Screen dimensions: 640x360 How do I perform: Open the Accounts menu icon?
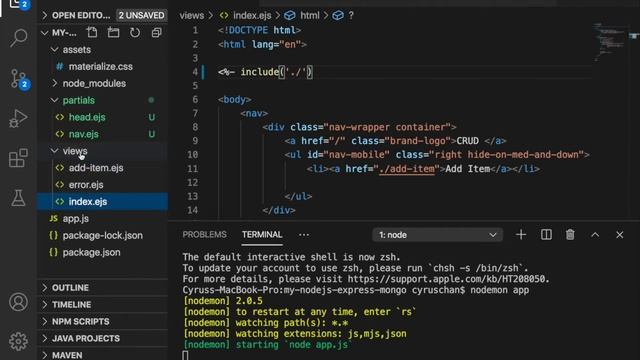[x=18, y=302]
